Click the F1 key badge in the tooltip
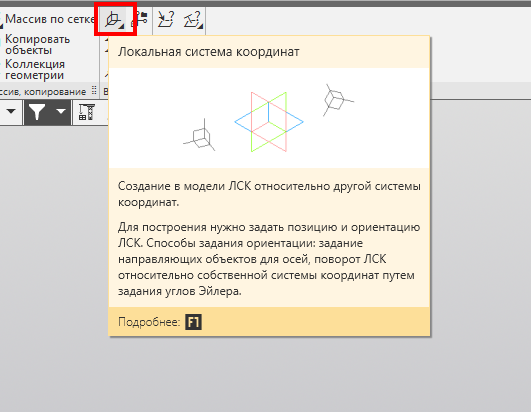Screen dimensions: 531x412 193,322
